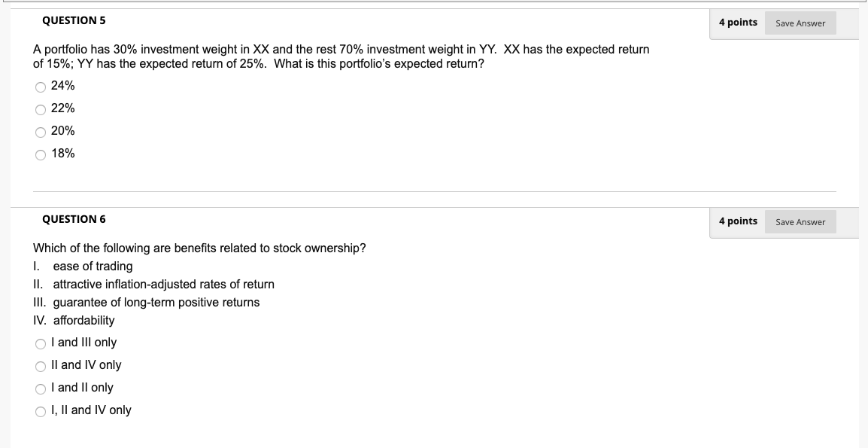Viewport: 868px width, 448px height.
Task: Pick the 18% answer choice
Action: coord(41,154)
